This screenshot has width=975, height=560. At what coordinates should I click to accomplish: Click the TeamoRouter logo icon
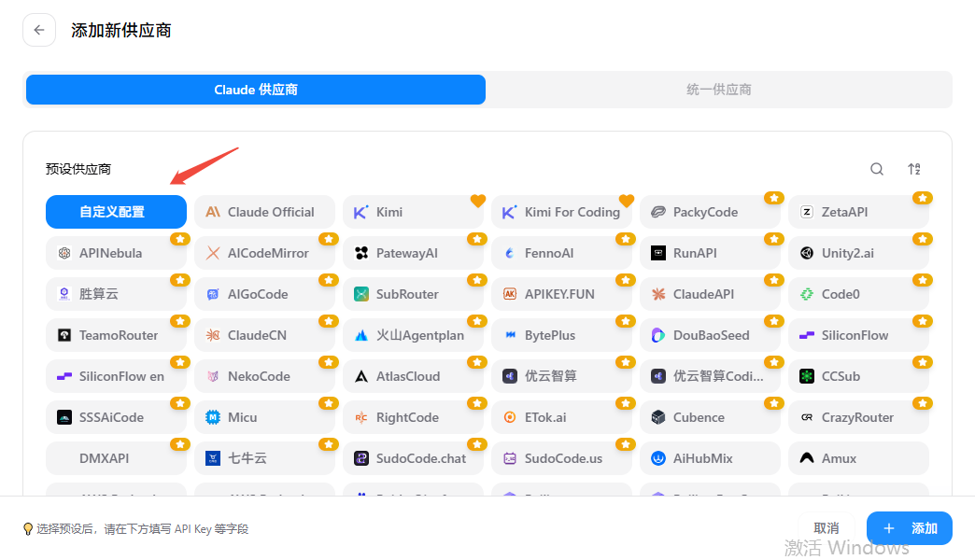64,335
